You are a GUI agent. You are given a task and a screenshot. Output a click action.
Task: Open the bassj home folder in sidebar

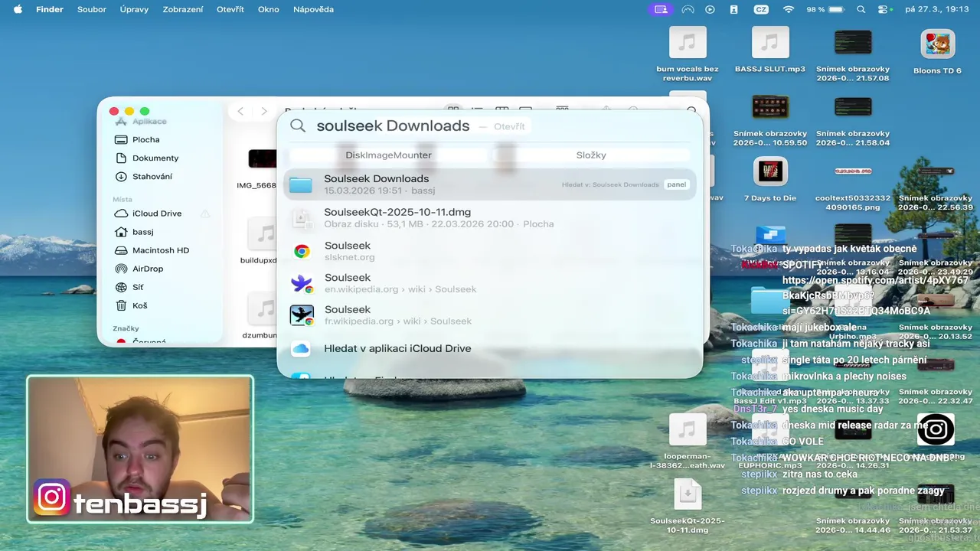142,232
